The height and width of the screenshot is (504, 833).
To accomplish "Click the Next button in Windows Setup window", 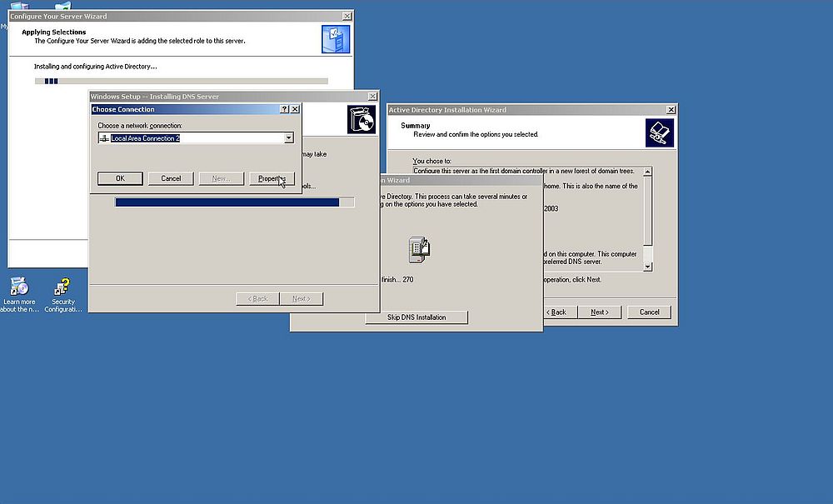I will (302, 298).
